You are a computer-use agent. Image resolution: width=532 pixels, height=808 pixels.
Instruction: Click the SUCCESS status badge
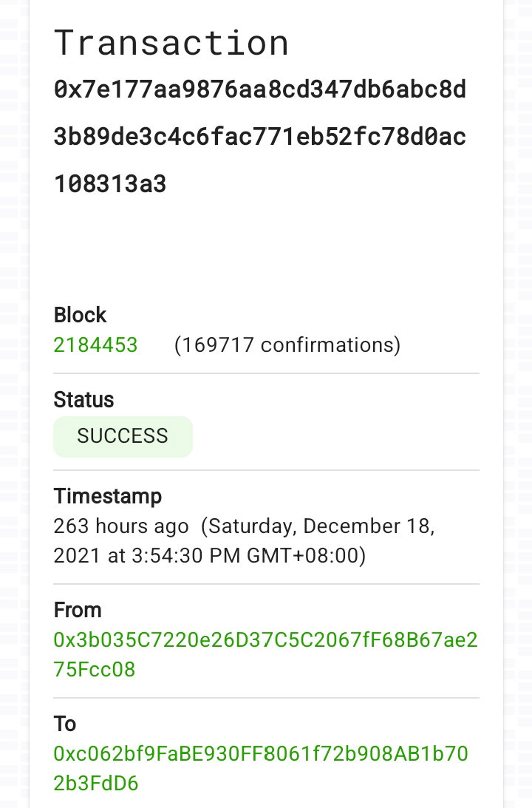point(123,436)
